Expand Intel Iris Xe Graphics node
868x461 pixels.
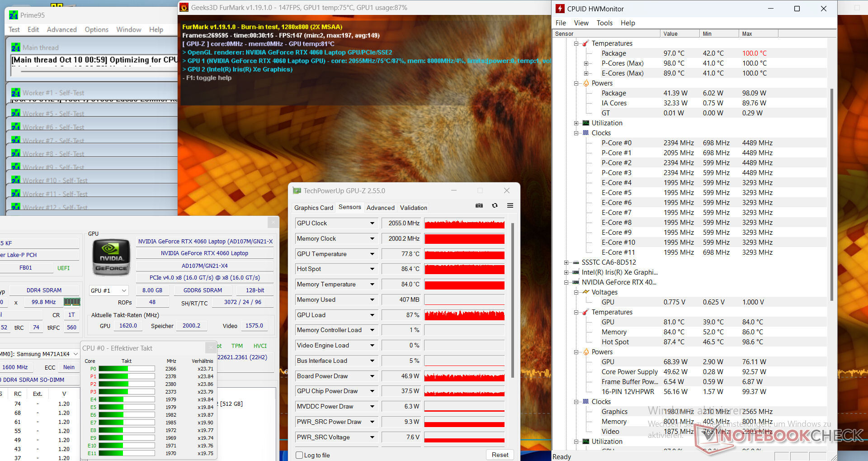[566, 272]
